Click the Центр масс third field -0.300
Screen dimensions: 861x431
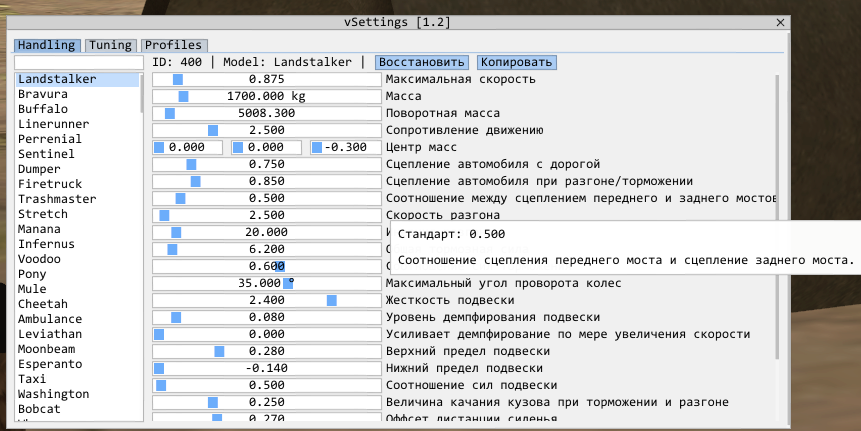click(x=345, y=147)
